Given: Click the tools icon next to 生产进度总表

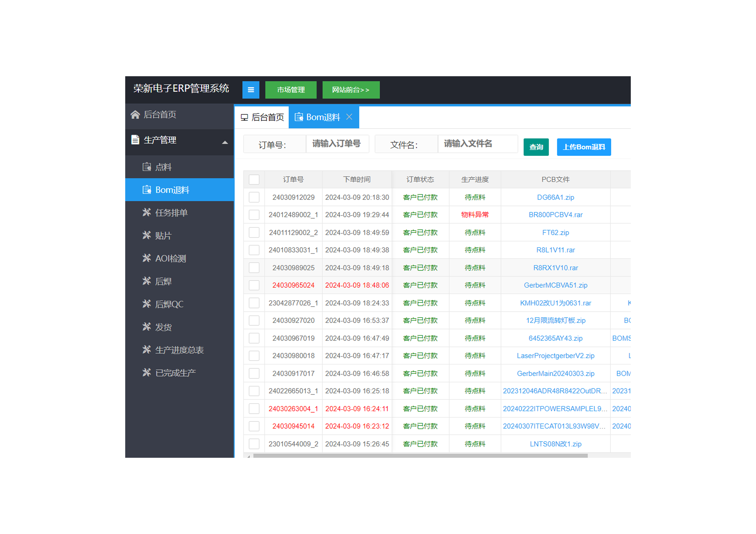Looking at the screenshot, I should pos(147,350).
